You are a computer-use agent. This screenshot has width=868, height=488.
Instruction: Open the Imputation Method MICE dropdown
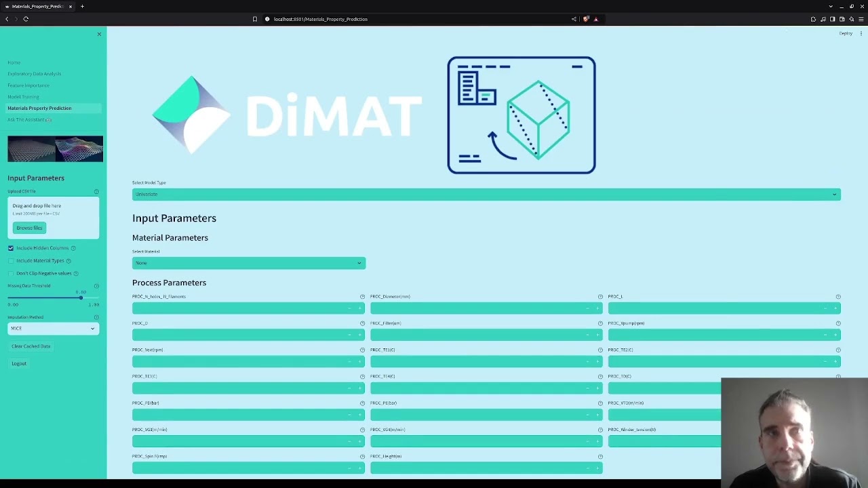[53, 329]
